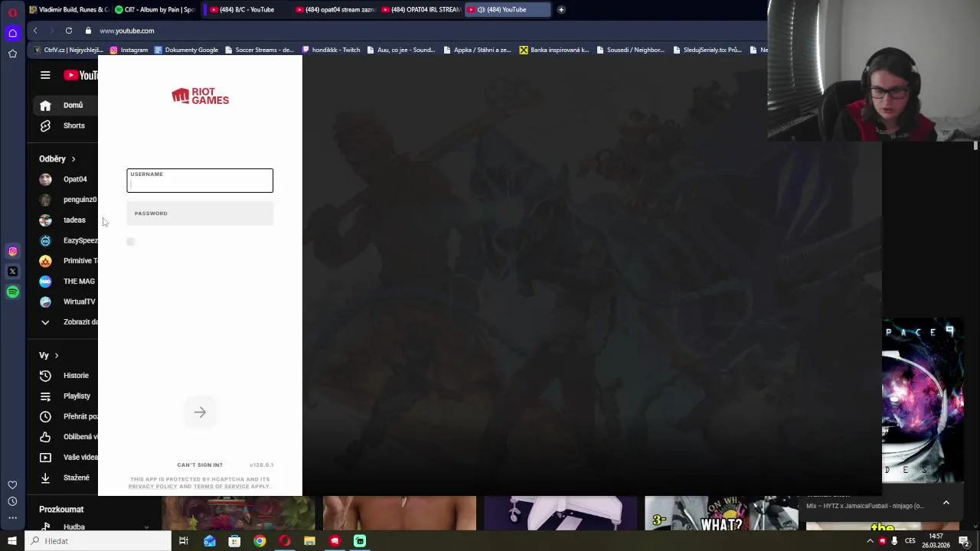The width and height of the screenshot is (980, 551).
Task: Open the Vaše videa icon
Action: tap(45, 458)
